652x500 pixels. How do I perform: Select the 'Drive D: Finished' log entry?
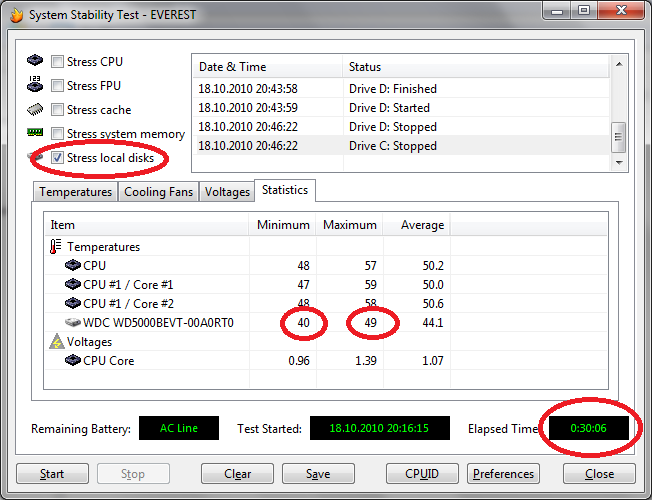click(x=401, y=89)
